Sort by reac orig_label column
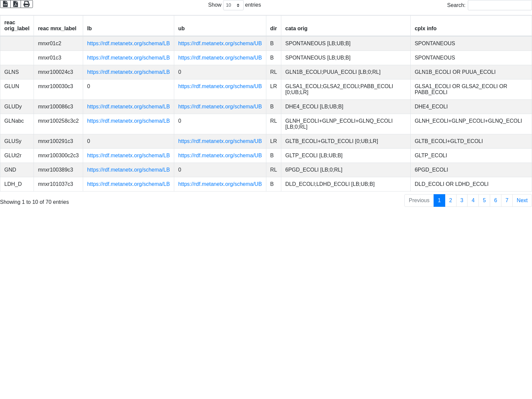The image size is (532, 399). pos(17,26)
